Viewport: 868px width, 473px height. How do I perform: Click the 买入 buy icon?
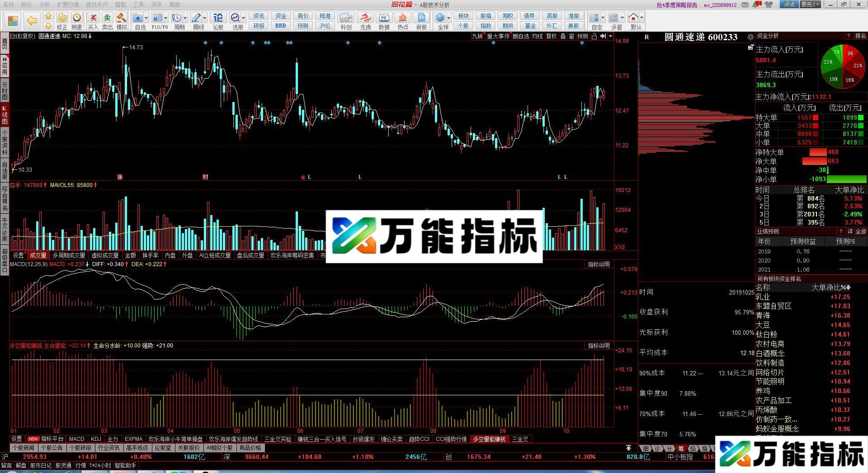93,19
